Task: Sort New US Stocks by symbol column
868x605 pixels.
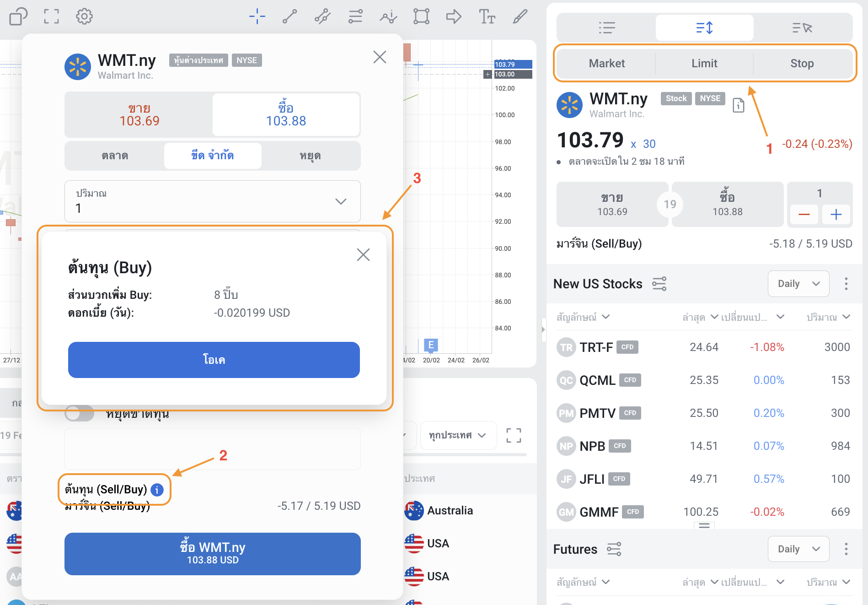Action: point(583,317)
